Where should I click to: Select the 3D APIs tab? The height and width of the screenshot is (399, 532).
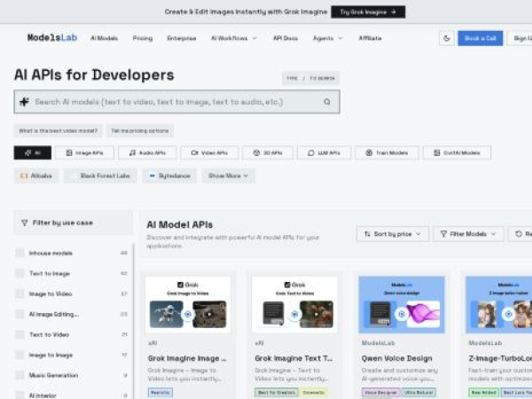click(268, 153)
